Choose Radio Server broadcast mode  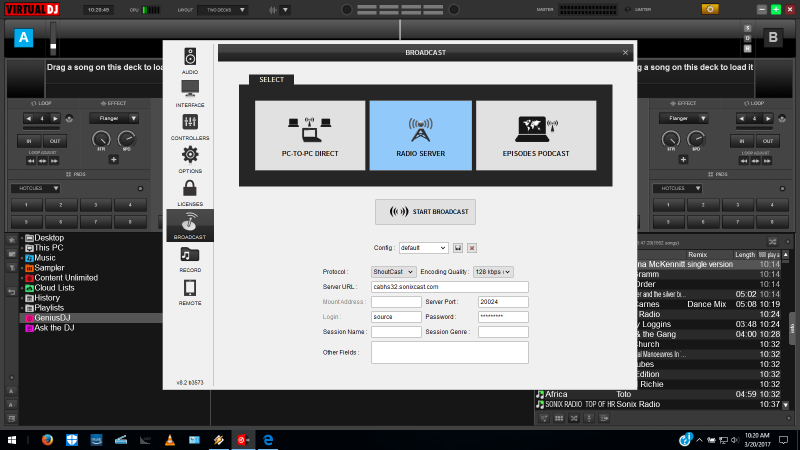421,135
